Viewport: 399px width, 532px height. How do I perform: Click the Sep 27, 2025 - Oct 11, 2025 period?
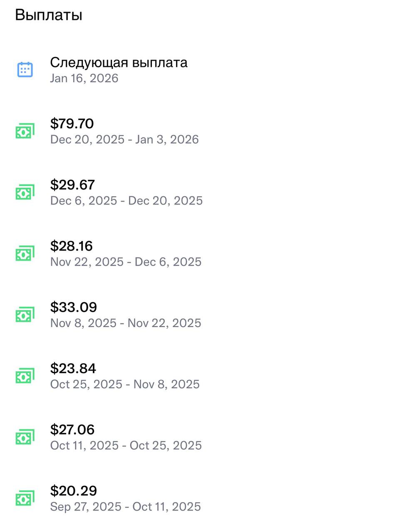pos(125,507)
